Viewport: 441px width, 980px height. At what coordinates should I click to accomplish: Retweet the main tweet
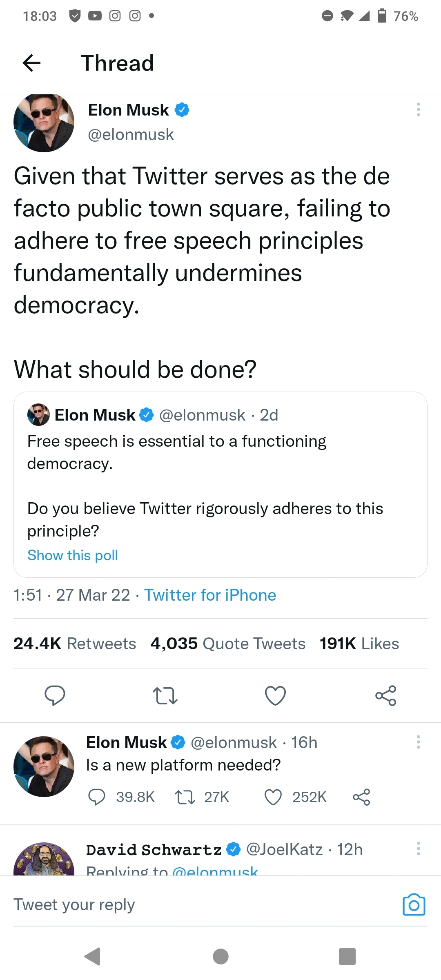[x=165, y=695]
